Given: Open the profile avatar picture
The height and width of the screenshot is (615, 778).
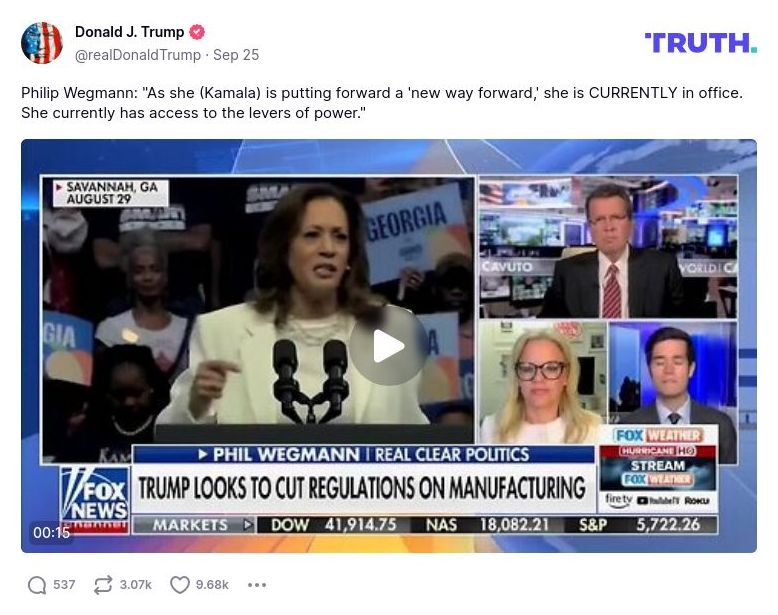Looking at the screenshot, I should (x=42, y=43).
